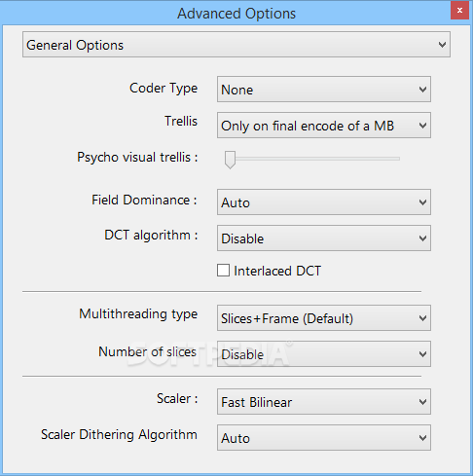Open the Field Dominance dropdown
This screenshot has height=476, width=473.
[x=324, y=202]
